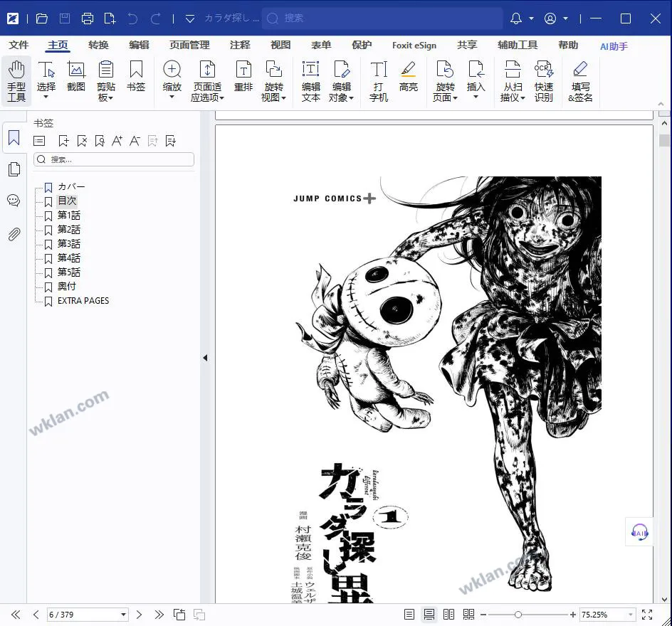The width and height of the screenshot is (672, 626).
Task: Select the Highlight tool
Action: point(408,76)
